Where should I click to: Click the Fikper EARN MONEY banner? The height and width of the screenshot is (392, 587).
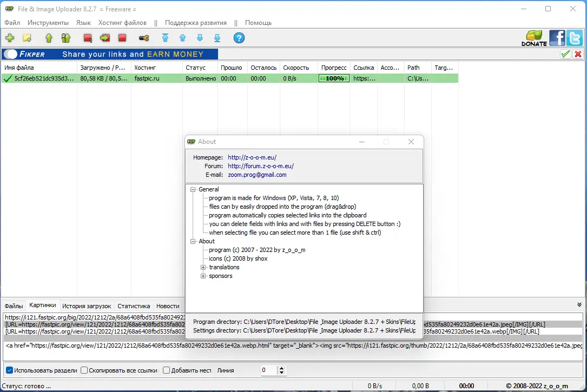tap(110, 54)
